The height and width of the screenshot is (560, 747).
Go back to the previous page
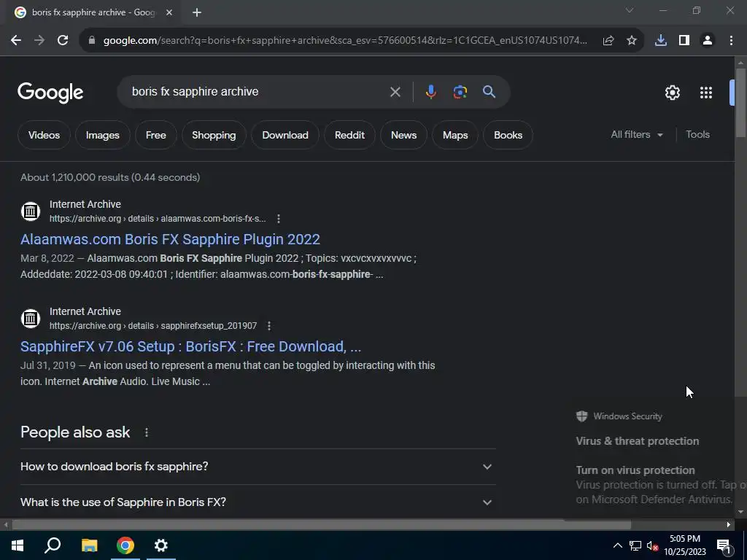16,41
